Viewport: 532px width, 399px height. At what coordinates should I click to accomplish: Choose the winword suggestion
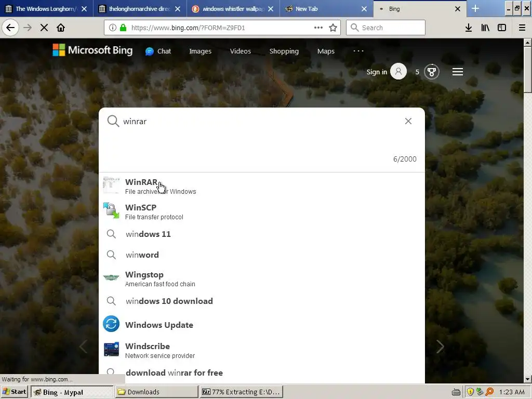tap(262, 255)
